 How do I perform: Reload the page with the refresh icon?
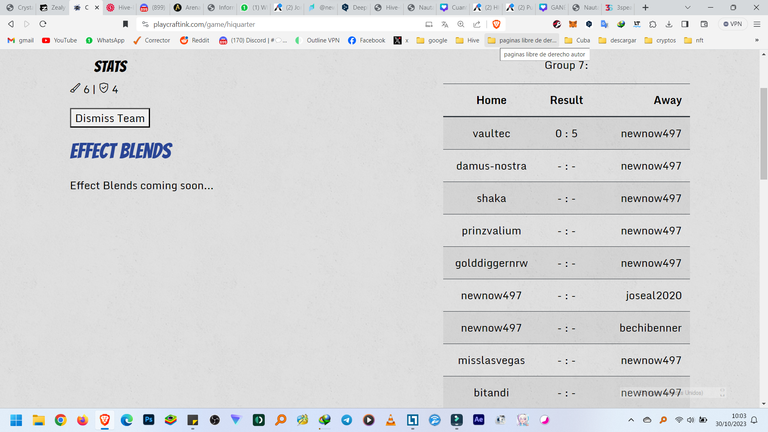[43, 24]
